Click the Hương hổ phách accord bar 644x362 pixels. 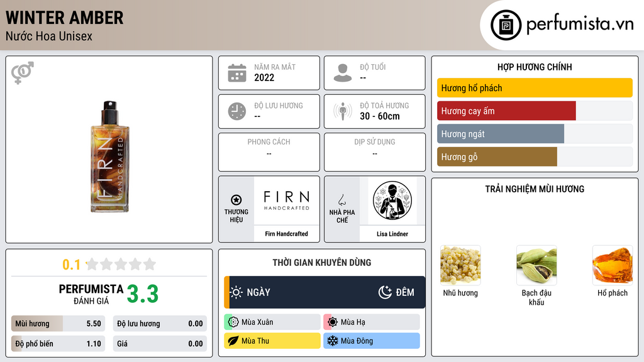(535, 88)
